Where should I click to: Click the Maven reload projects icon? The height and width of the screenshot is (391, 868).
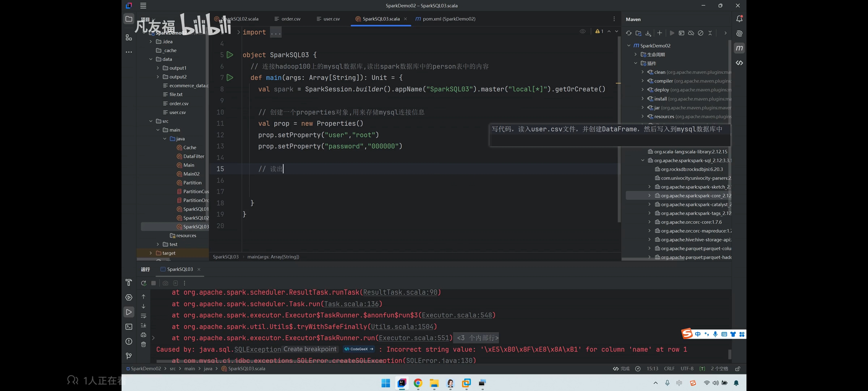[629, 33]
